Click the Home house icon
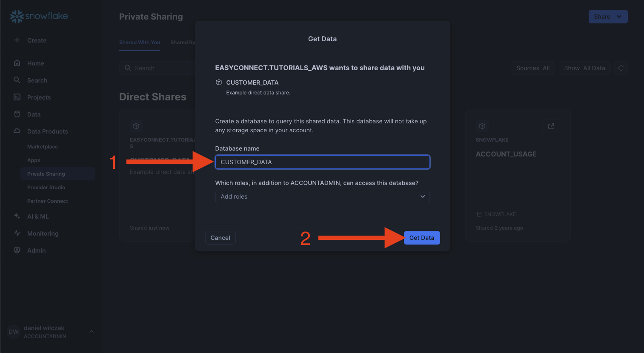This screenshot has width=644, height=353. (x=17, y=63)
